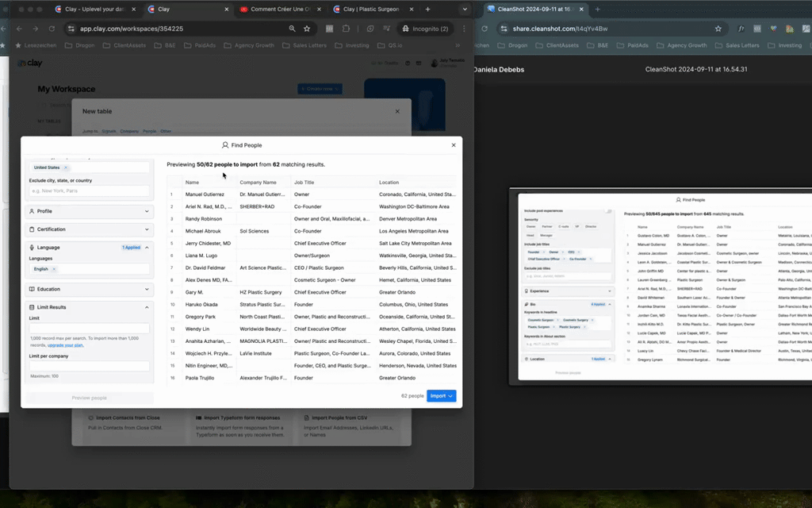812x508 pixels.
Task: Expand the Certification filter section
Action: tap(147, 229)
